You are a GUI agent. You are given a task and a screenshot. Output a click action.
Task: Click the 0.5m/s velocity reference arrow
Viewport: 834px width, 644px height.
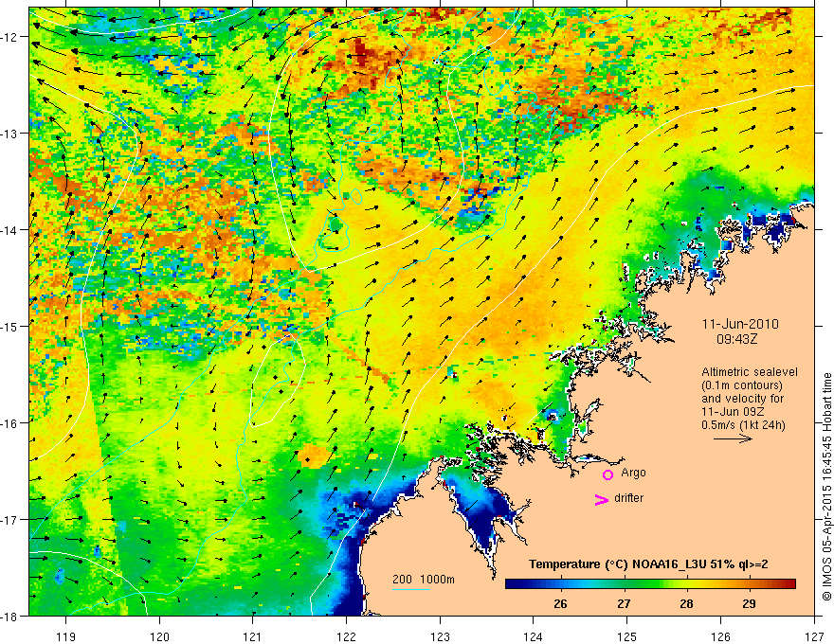click(733, 438)
